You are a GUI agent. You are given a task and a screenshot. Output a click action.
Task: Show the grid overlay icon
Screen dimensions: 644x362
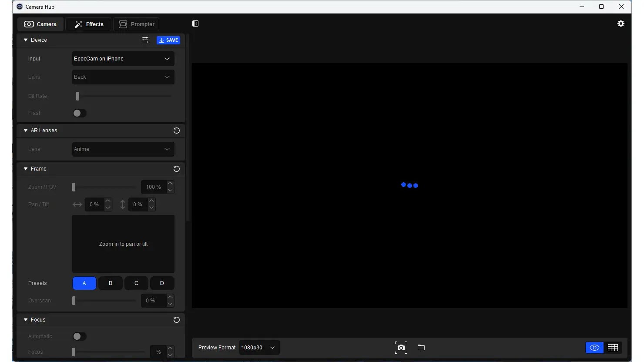(613, 347)
